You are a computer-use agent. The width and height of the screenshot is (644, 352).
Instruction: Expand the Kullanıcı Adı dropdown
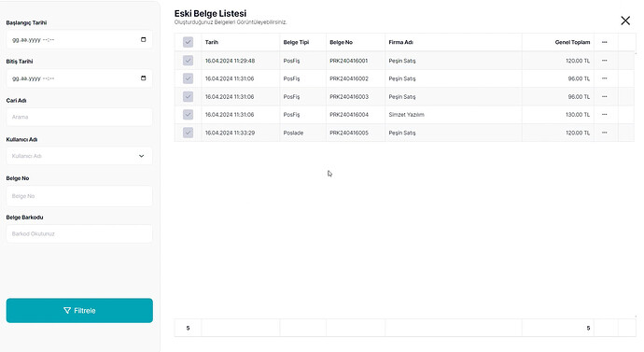pos(79,156)
